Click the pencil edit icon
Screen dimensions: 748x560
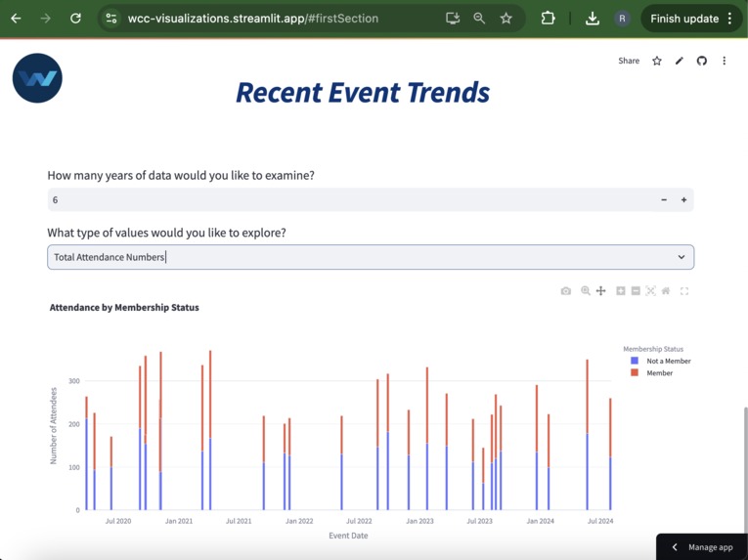pyautogui.click(x=680, y=61)
